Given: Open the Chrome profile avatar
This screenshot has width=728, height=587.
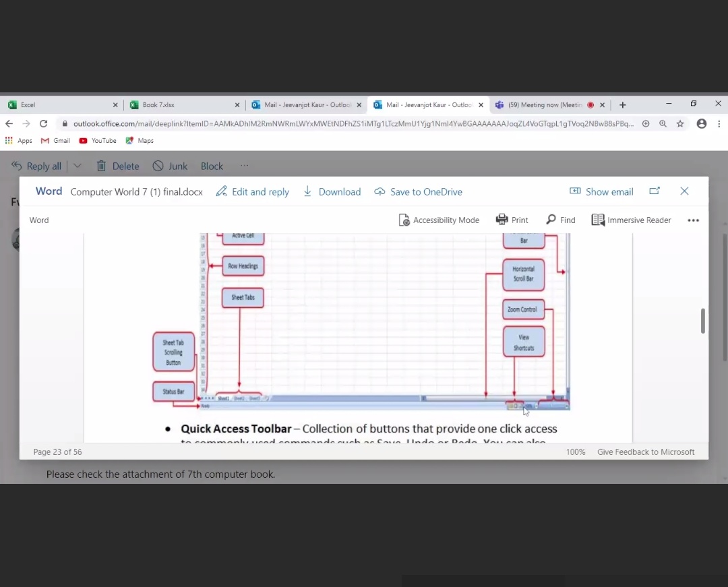Looking at the screenshot, I should [x=702, y=123].
